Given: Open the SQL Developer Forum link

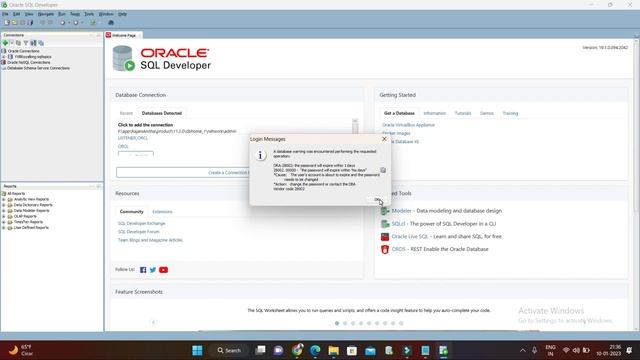Looking at the screenshot, I should [138, 232].
